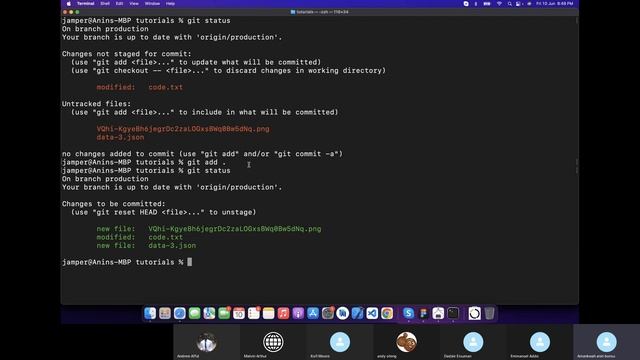Click red untracked 'data-3.json' filename
The height and width of the screenshot is (360, 640).
[120, 138]
